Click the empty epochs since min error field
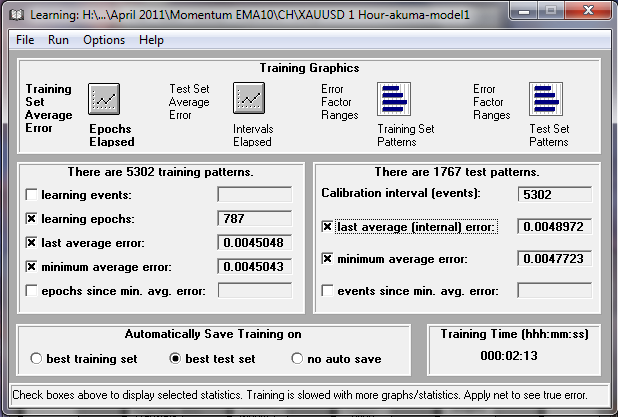The image size is (618, 417). (255, 290)
